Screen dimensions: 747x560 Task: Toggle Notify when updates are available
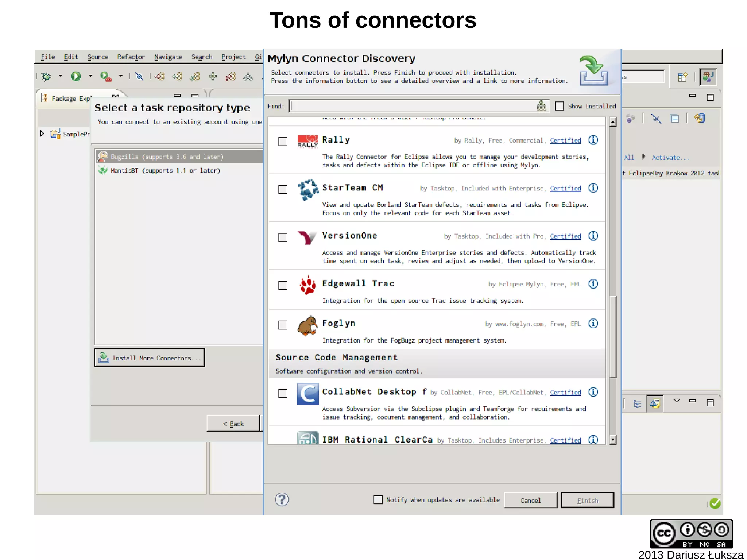[378, 500]
